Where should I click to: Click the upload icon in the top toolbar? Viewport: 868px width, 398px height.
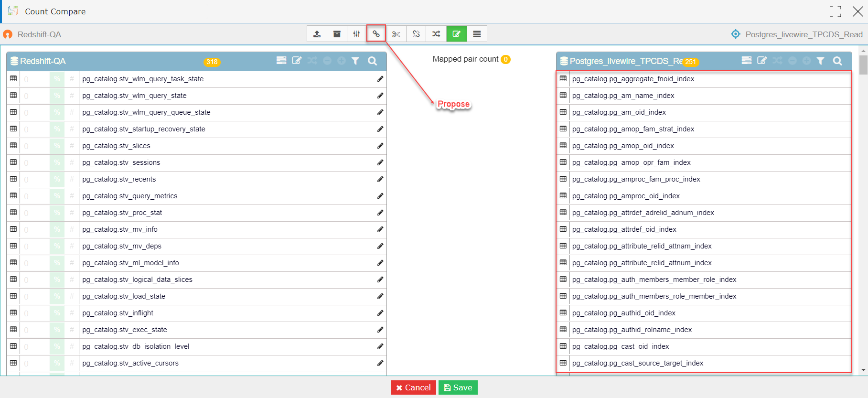[x=317, y=34]
